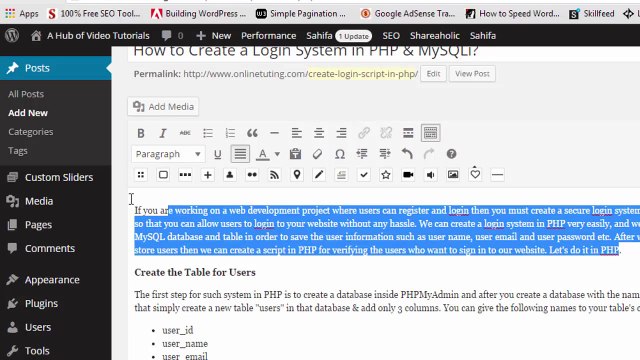Select Add New under Posts
This screenshot has width=640, height=360.
click(x=28, y=113)
